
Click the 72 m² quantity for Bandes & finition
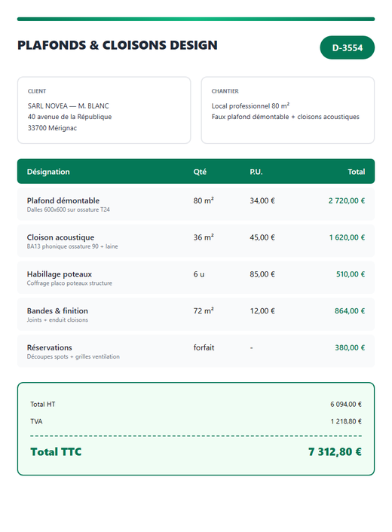[x=204, y=310]
